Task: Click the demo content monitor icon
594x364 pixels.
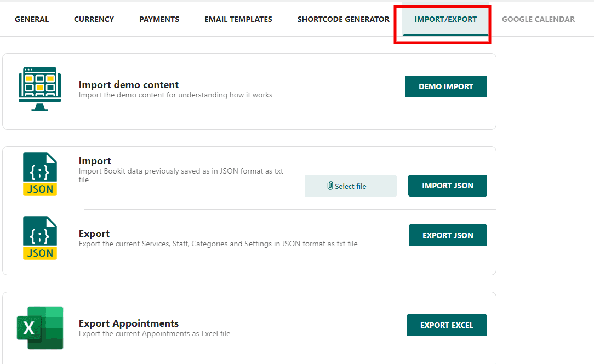Action: point(40,89)
